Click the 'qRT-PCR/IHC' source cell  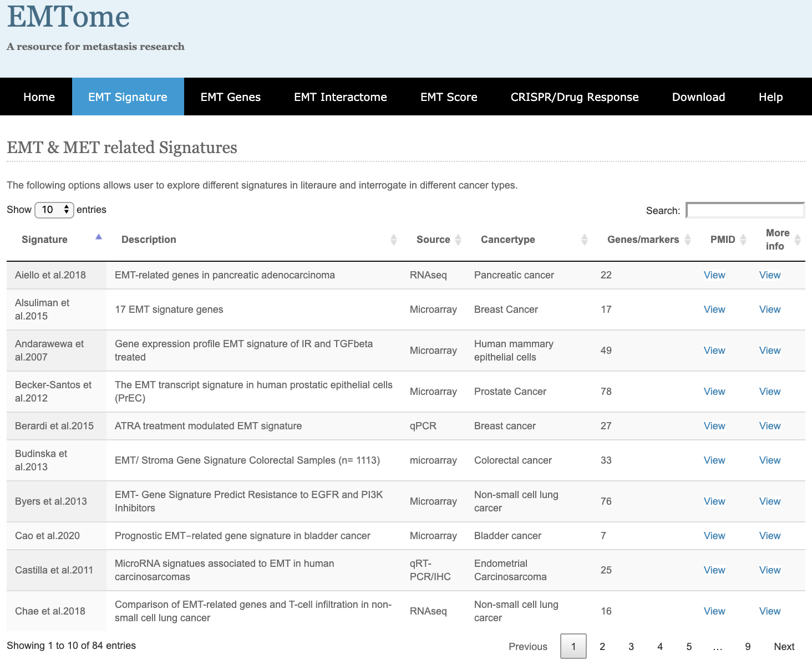coord(430,570)
